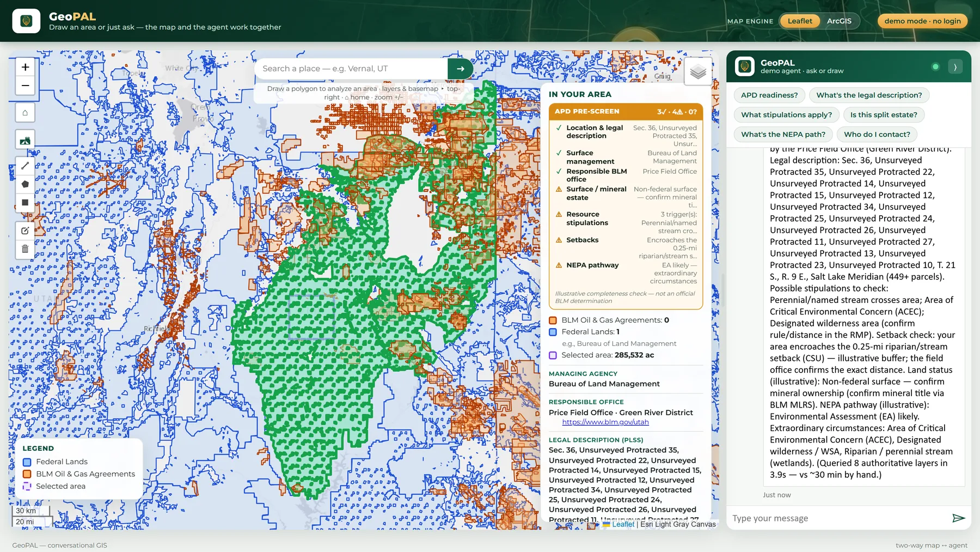This screenshot has height=552, width=980.
Task: Zoom in on the map
Action: 25,67
